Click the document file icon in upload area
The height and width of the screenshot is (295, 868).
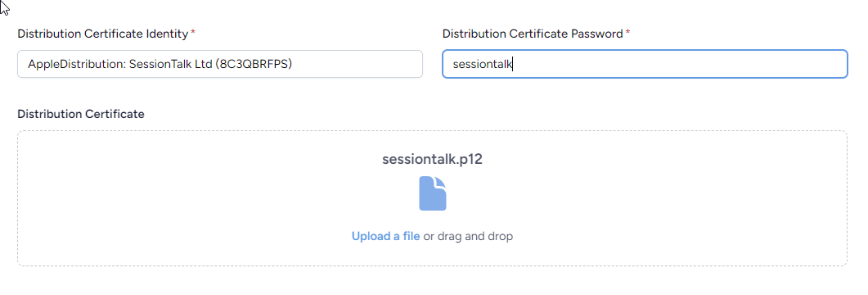point(432,193)
